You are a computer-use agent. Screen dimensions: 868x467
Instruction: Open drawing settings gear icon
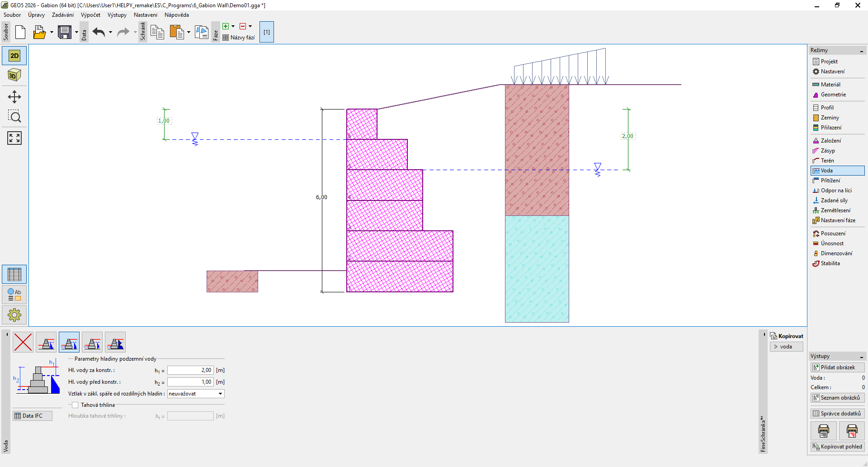coord(14,315)
